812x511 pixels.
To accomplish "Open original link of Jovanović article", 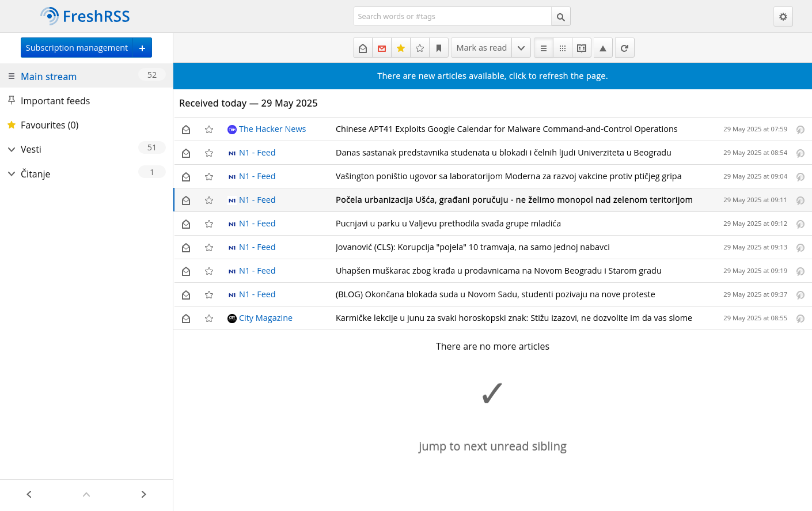I will point(800,248).
